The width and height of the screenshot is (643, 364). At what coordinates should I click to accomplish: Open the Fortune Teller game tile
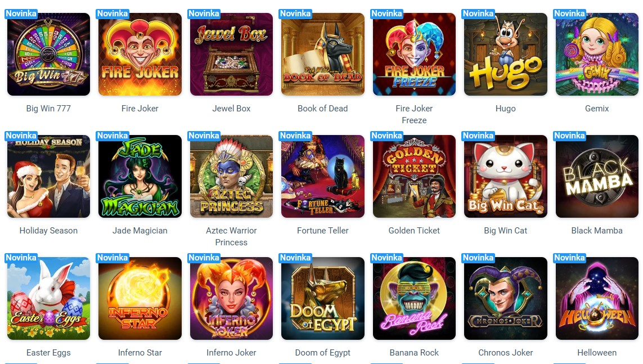coord(323,176)
